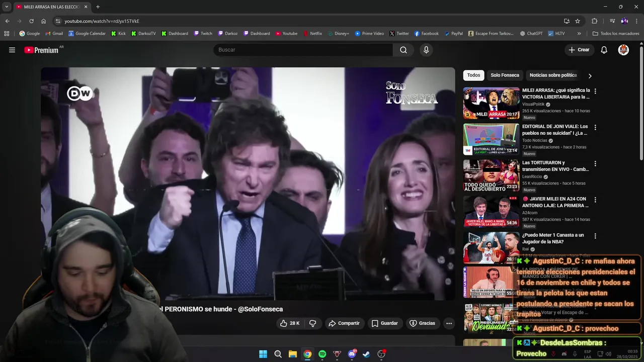Open the NBA basketball video thumbnail

(491, 248)
